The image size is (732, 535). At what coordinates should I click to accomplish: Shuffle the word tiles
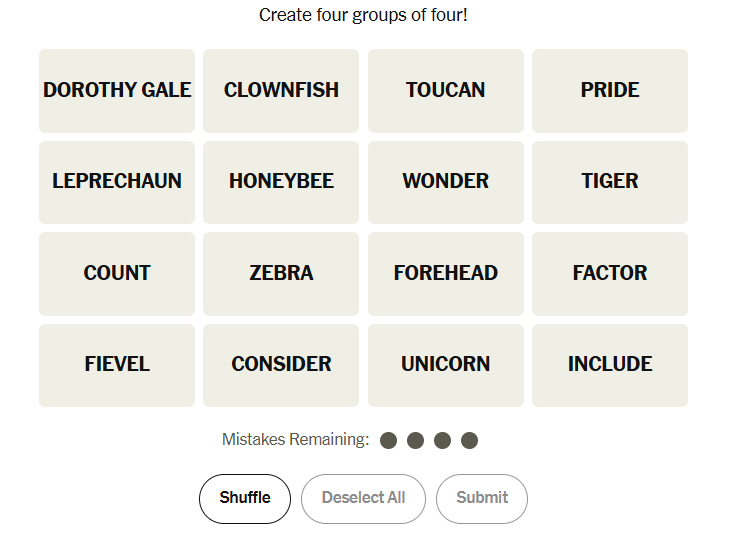pos(245,498)
